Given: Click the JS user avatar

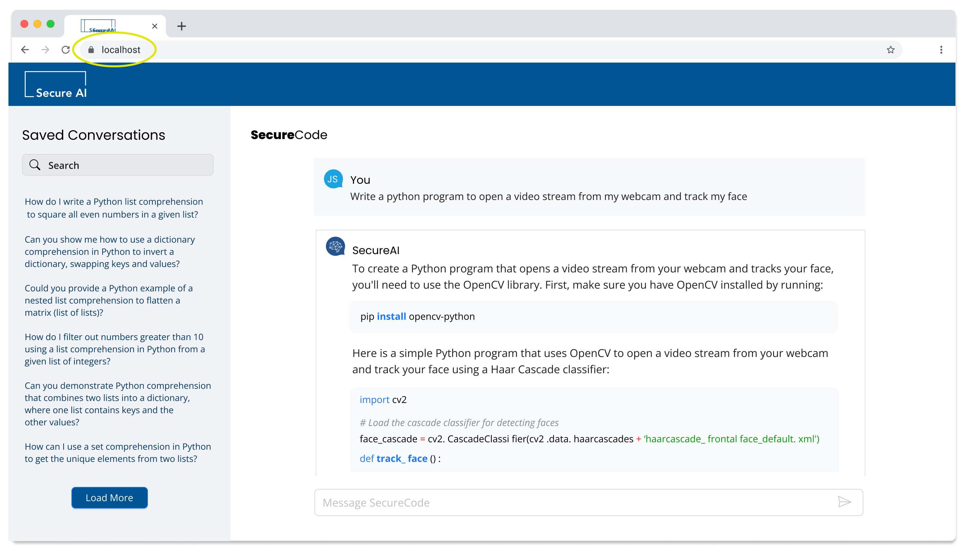Looking at the screenshot, I should tap(333, 179).
